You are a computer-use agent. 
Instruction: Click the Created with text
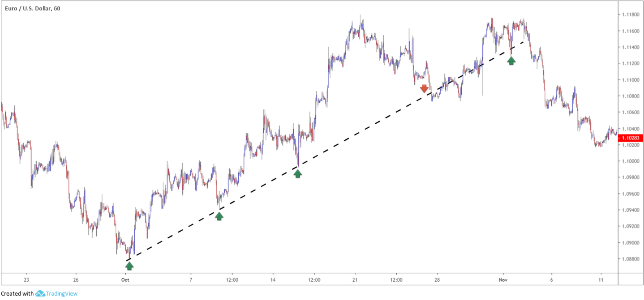(x=17, y=294)
